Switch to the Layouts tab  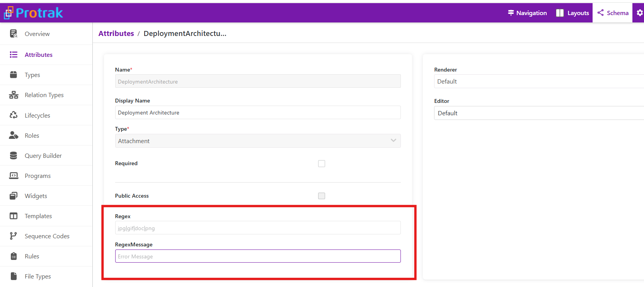tap(572, 13)
